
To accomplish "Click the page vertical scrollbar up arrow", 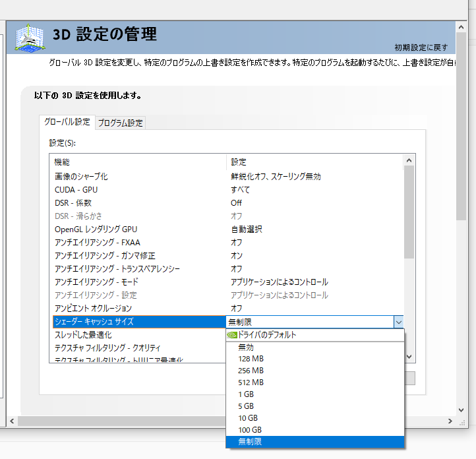I will click(461, 27).
